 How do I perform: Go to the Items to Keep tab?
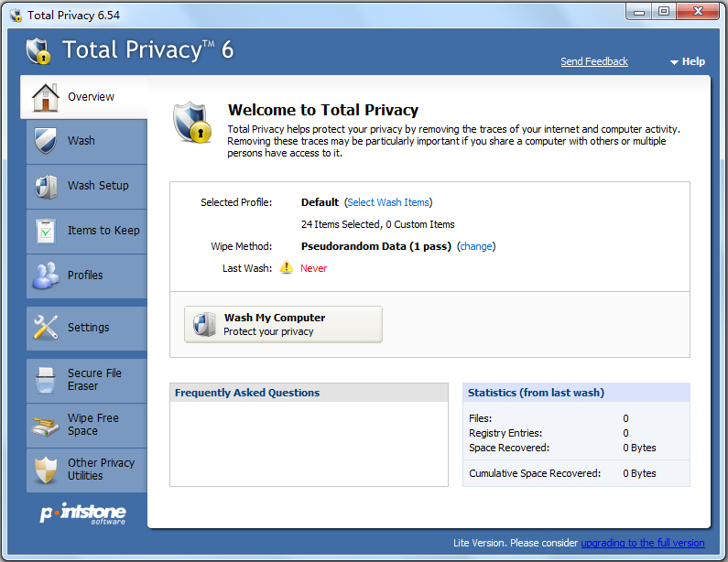coord(87,231)
